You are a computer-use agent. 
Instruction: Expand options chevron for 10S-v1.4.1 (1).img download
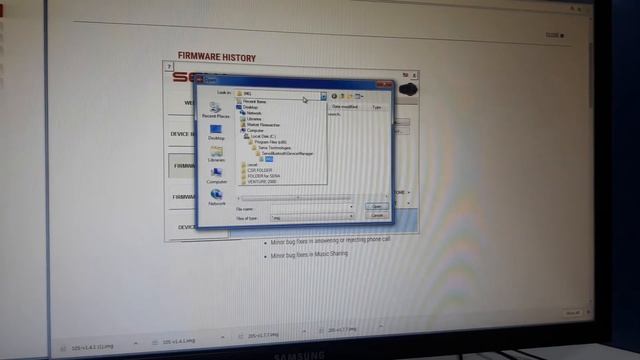coord(136,344)
